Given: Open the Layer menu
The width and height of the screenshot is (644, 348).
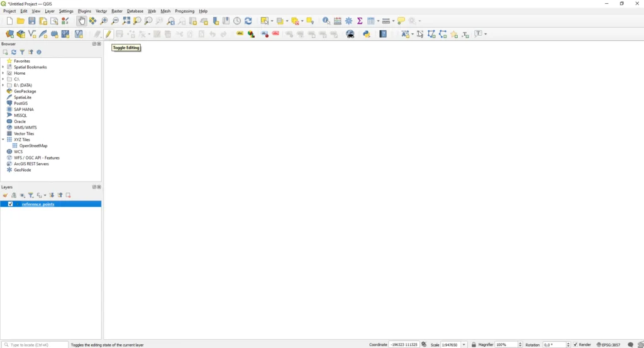Looking at the screenshot, I should pos(50,11).
